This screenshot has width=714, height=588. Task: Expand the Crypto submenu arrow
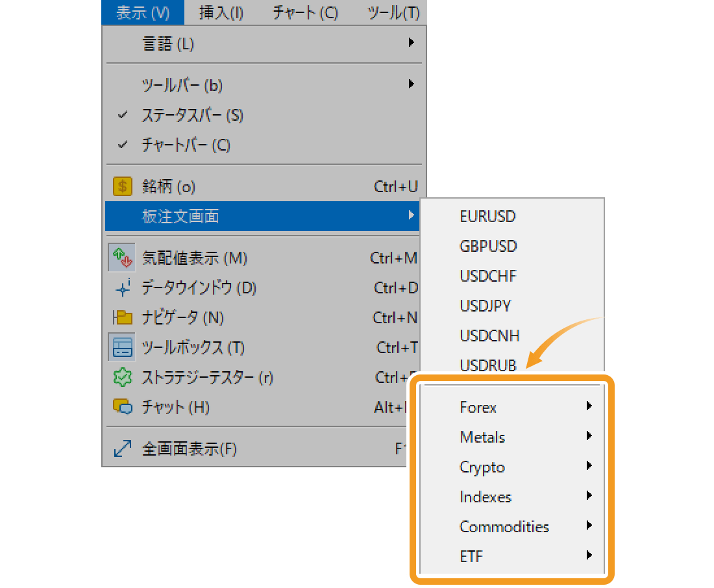[x=589, y=465]
